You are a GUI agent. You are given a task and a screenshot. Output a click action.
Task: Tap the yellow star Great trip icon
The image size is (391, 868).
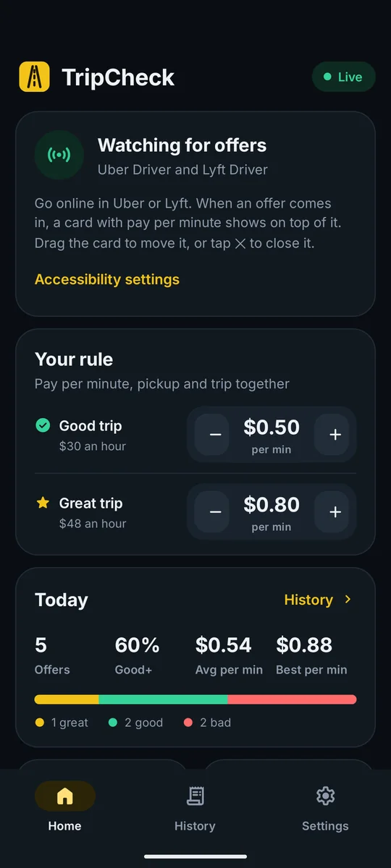pyautogui.click(x=43, y=503)
